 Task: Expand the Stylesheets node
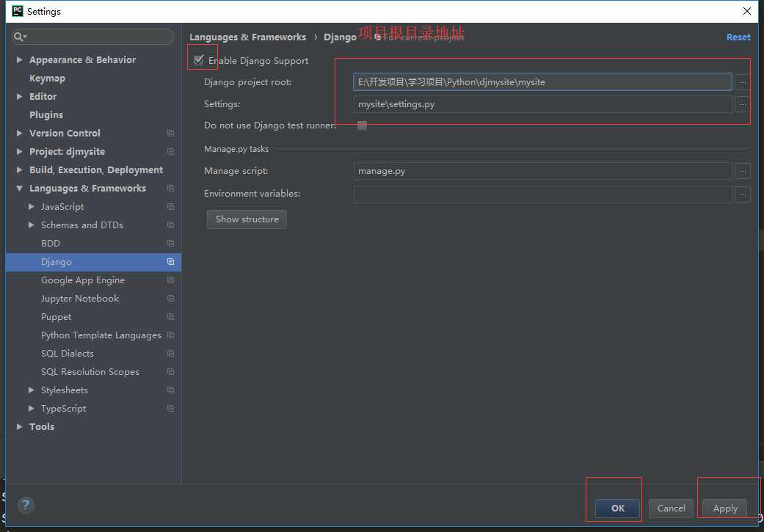(x=31, y=390)
